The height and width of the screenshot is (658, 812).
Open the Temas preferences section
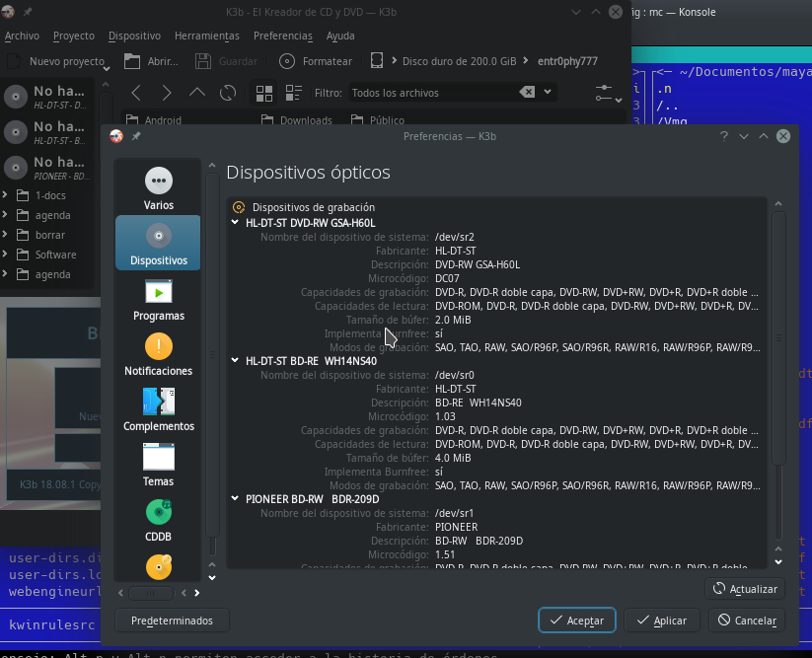(x=159, y=465)
